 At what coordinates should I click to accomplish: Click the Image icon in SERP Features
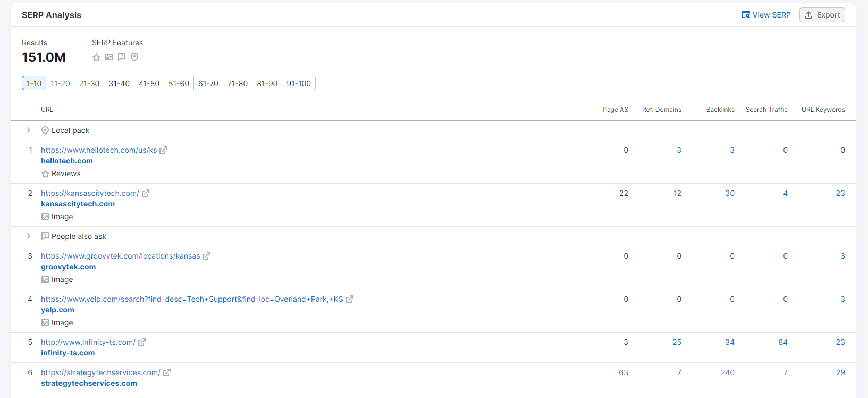click(109, 57)
